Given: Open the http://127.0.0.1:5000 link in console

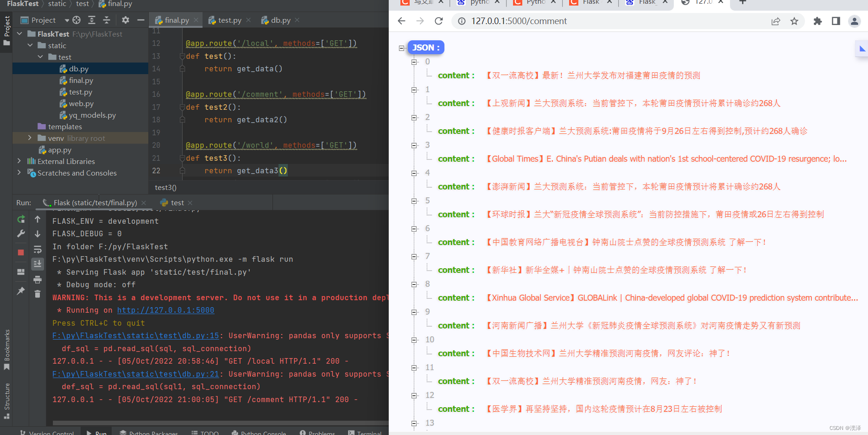Looking at the screenshot, I should [165, 310].
